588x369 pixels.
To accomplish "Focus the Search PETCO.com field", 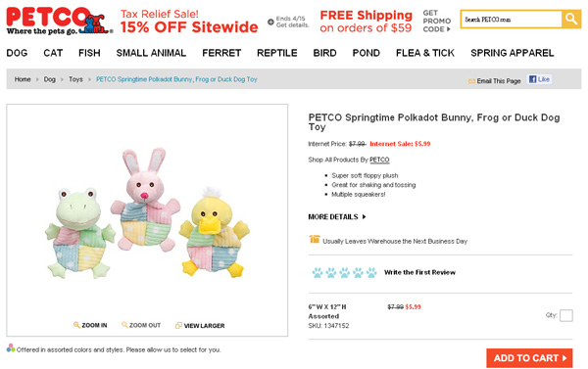I will coord(512,20).
